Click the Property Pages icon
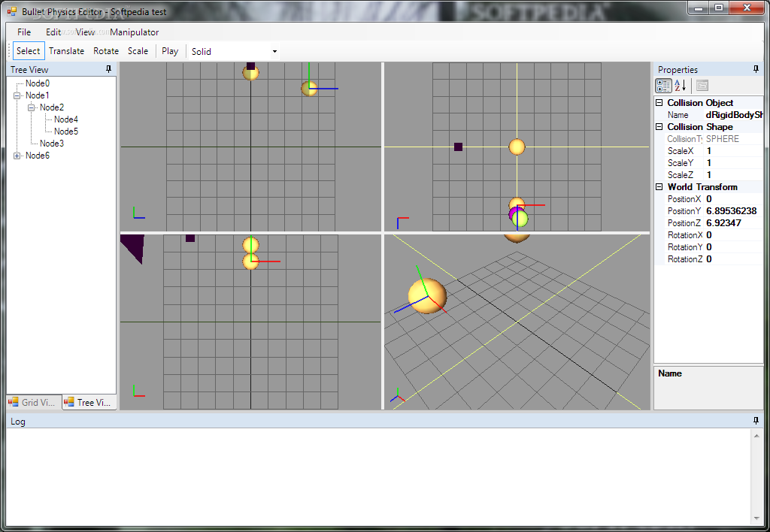 (702, 86)
